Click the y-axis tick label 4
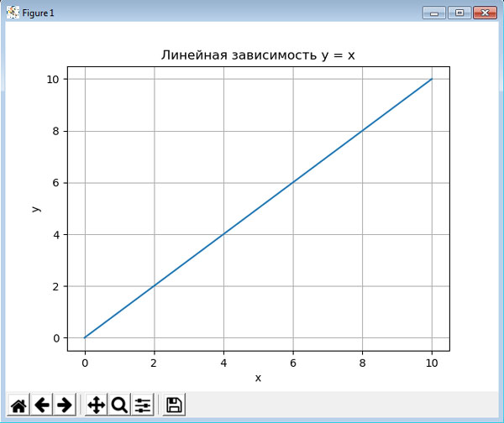 [56, 235]
